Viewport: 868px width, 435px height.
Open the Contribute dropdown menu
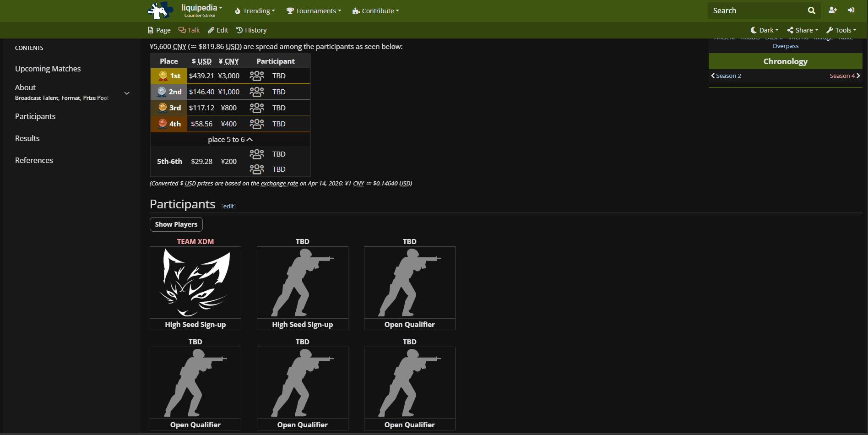(376, 11)
